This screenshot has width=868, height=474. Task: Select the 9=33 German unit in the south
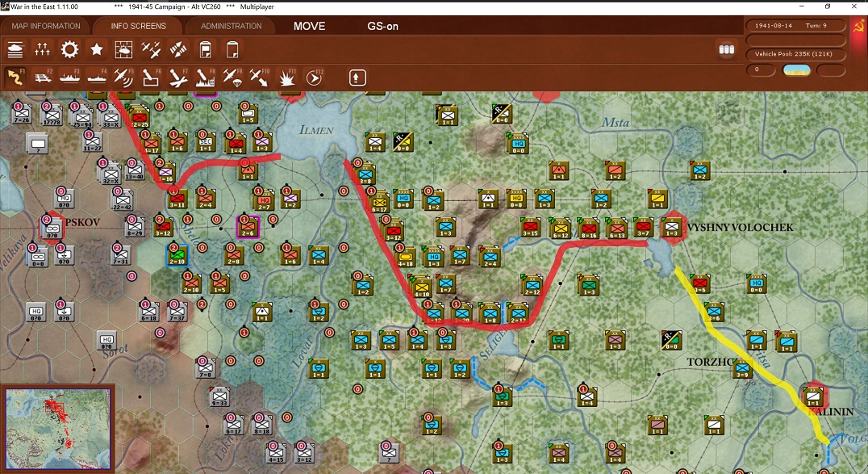219,396
